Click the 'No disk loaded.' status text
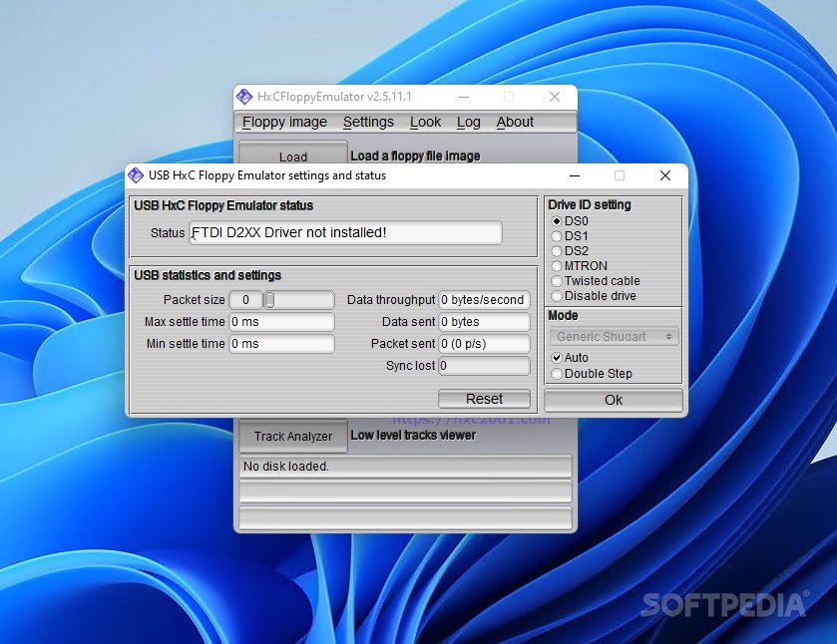This screenshot has width=837, height=644. [x=286, y=467]
